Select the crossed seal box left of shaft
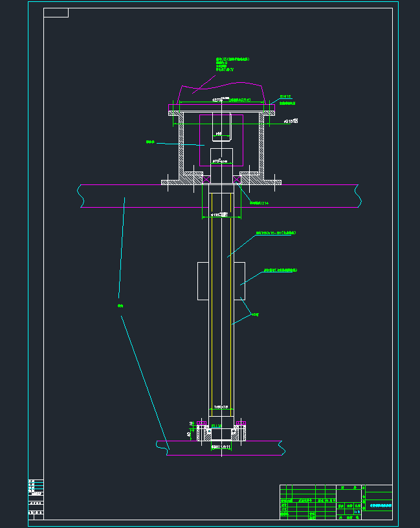Screen dimensions: 420x528 click(x=206, y=179)
